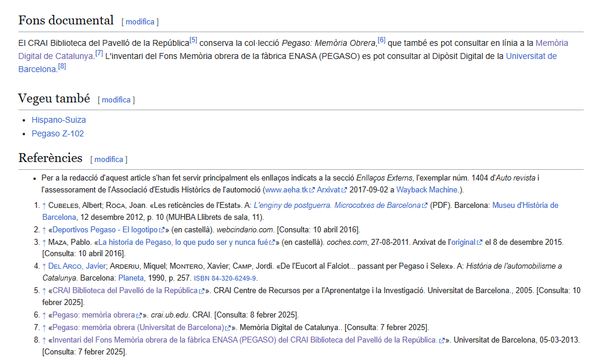Click the up-arrow backlink of reference 8
Screen dimensions: 592x364
coord(44,340)
